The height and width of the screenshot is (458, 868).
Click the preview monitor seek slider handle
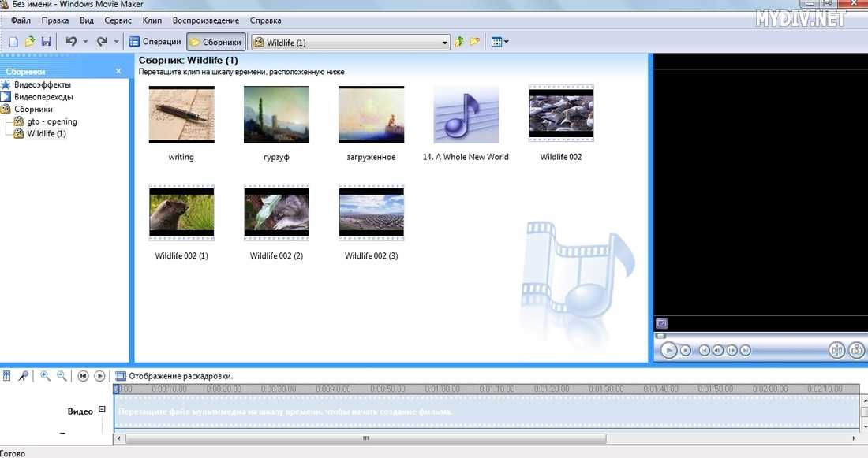point(661,335)
